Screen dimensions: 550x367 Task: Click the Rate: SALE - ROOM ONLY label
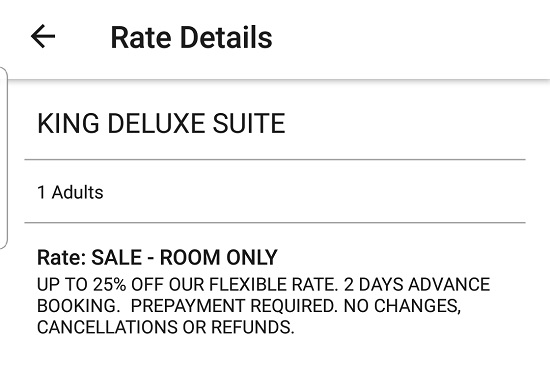(x=157, y=257)
